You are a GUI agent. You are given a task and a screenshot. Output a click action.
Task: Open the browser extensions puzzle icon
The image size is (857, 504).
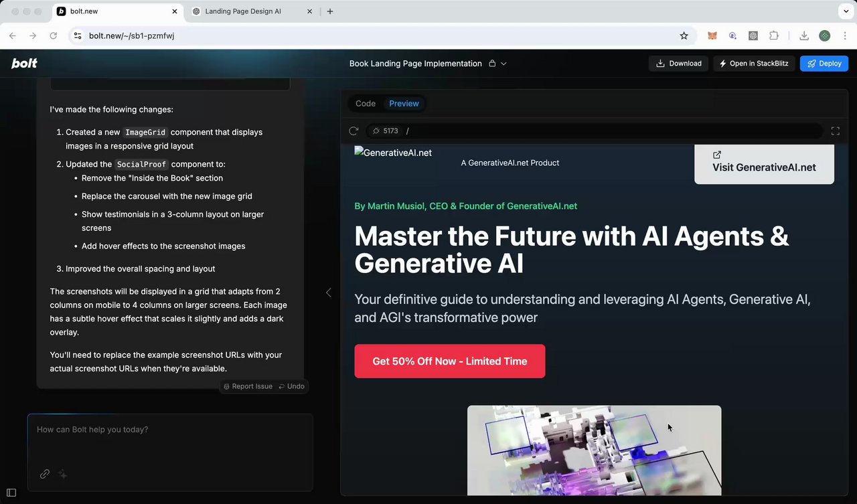tap(774, 35)
